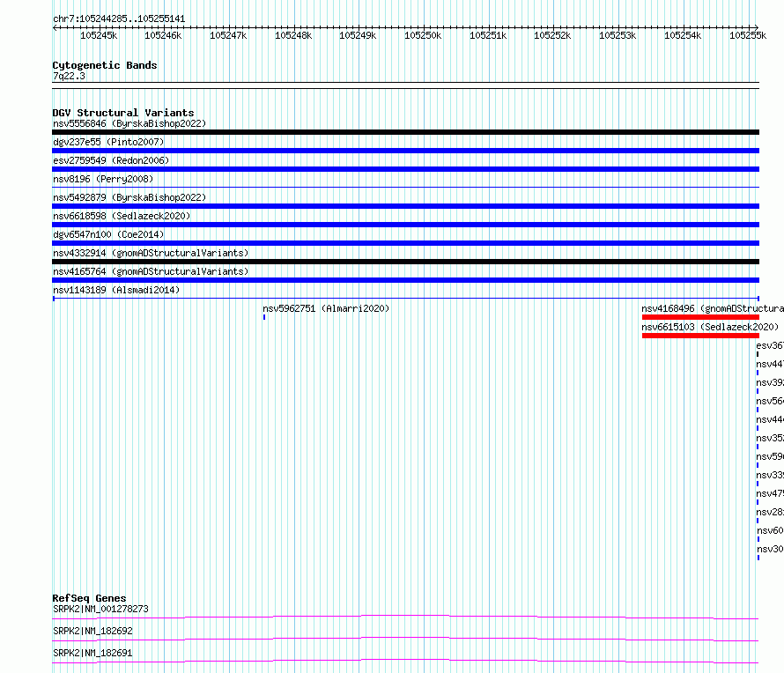Click the truncated nsv28 variant label
The image size is (784, 673).
(x=770, y=512)
